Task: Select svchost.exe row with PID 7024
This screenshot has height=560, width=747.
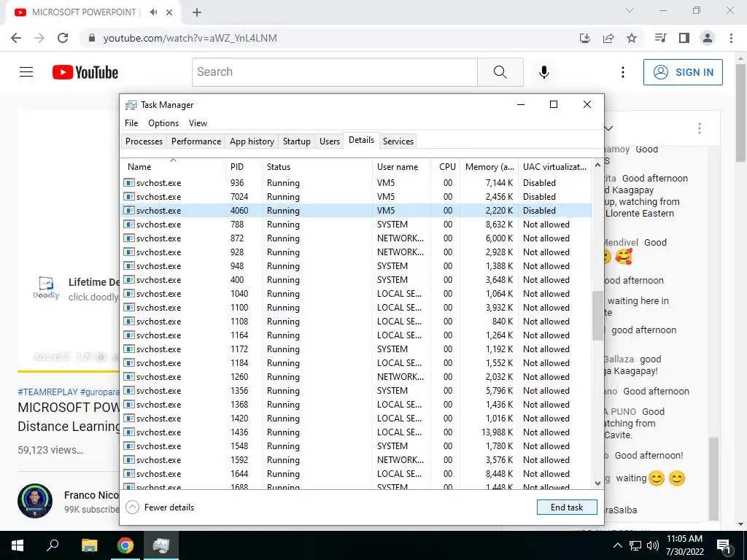Action: tap(356, 197)
